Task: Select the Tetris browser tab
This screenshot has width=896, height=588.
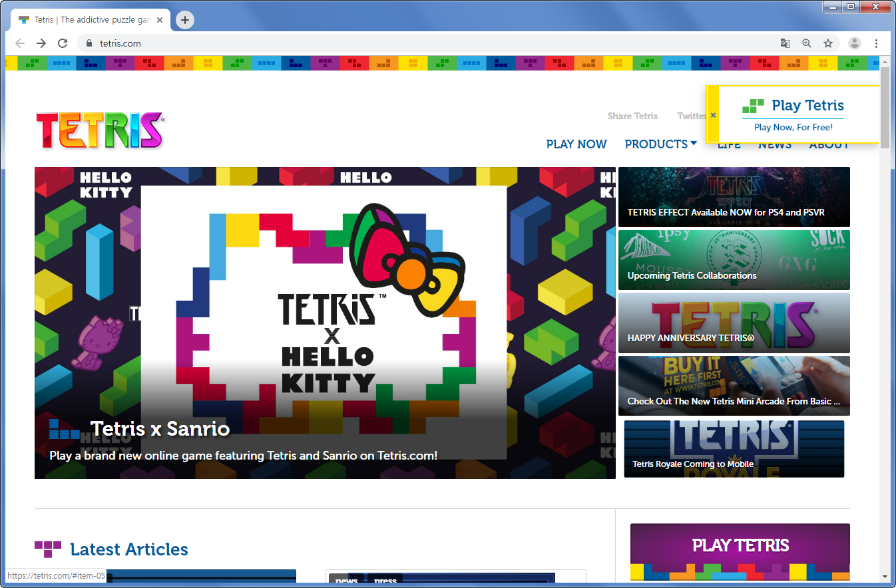Action: [90, 20]
